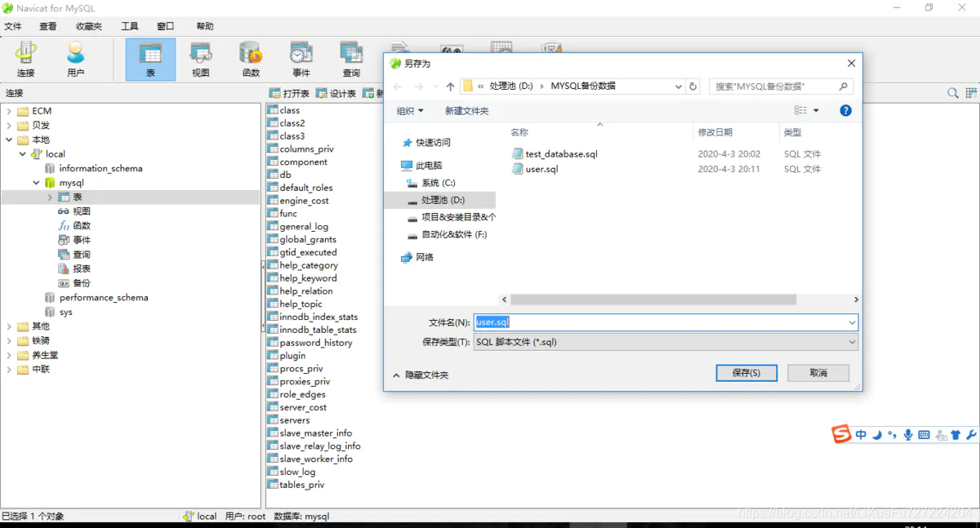Image resolution: width=980 pixels, height=528 pixels.
Task: Select 系统 (C:) drive
Action: (439, 183)
